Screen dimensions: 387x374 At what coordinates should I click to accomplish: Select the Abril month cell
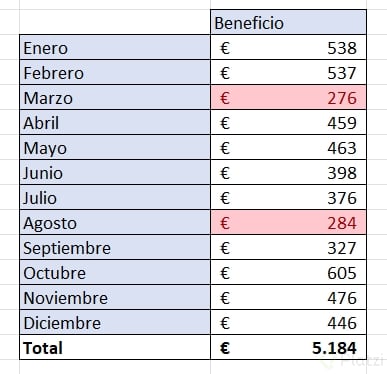click(x=115, y=122)
